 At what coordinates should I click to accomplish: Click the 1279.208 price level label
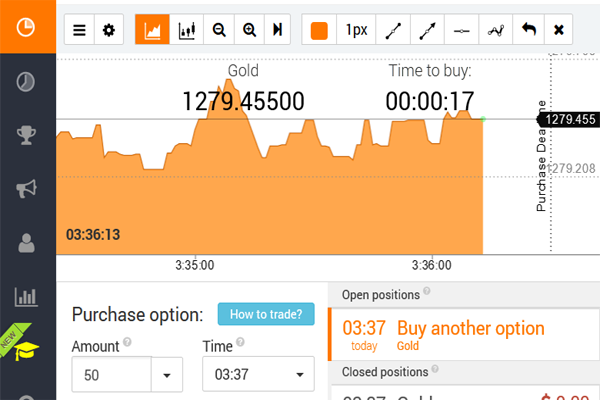tap(571, 168)
